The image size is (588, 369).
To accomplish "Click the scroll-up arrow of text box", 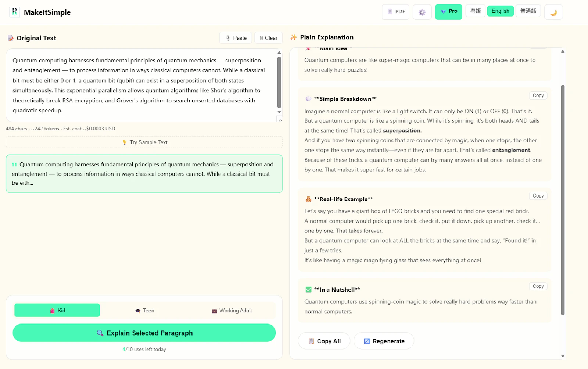I will [279, 53].
